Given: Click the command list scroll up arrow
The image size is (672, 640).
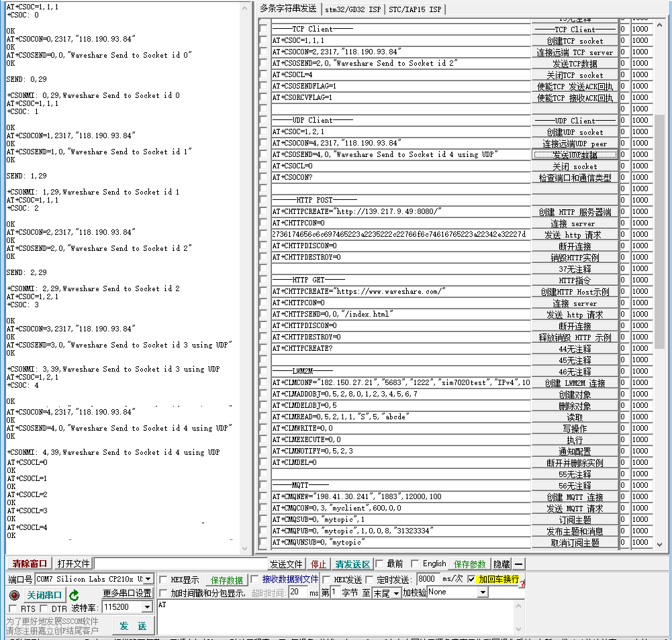Looking at the screenshot, I should pos(659,25).
